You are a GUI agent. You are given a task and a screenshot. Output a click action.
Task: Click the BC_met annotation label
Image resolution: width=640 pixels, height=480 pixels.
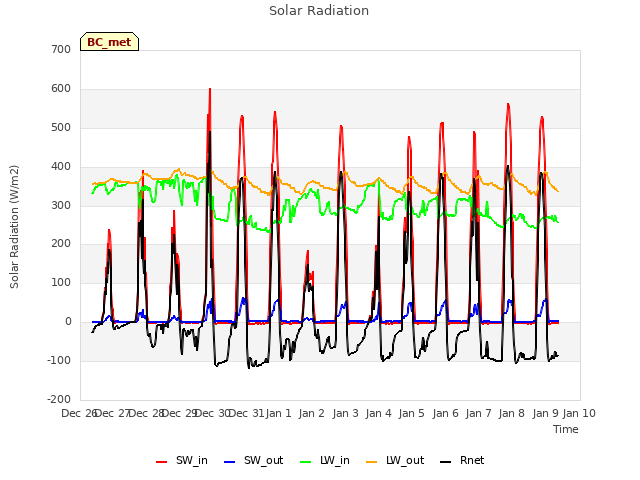pos(109,42)
